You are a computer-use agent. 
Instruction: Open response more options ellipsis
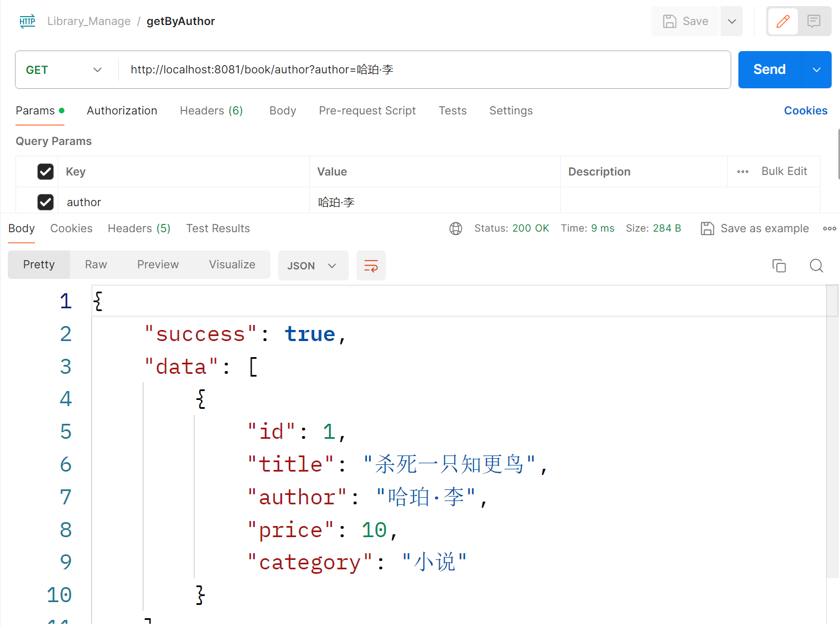(x=829, y=228)
